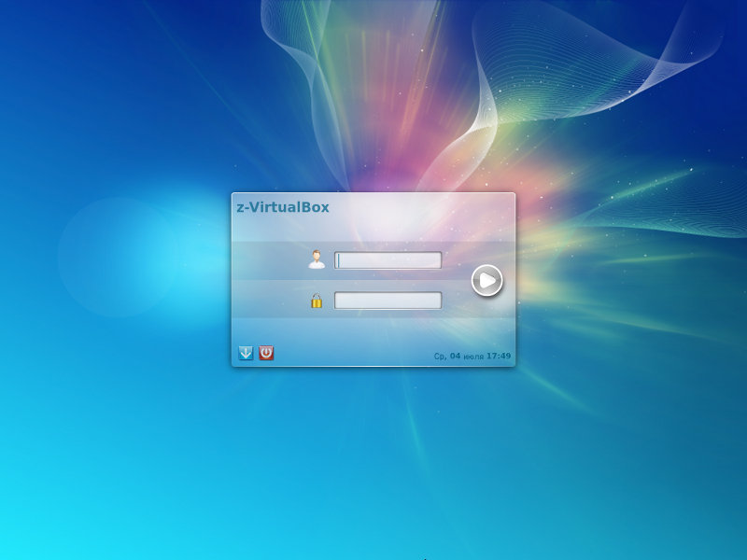Click blank area right of the z-VirtualBox title

pyautogui.click(x=420, y=207)
